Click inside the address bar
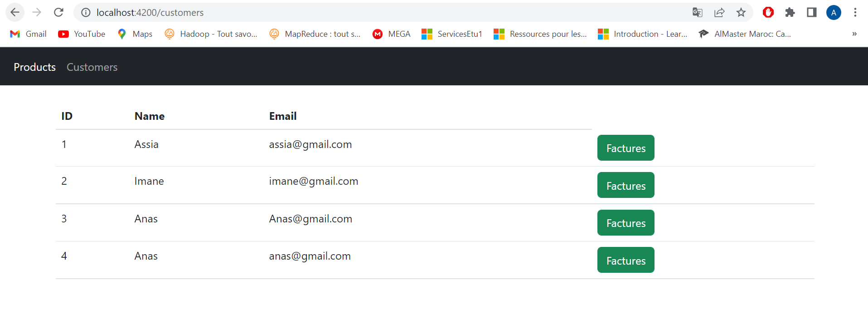This screenshot has width=868, height=315. click(x=317, y=12)
